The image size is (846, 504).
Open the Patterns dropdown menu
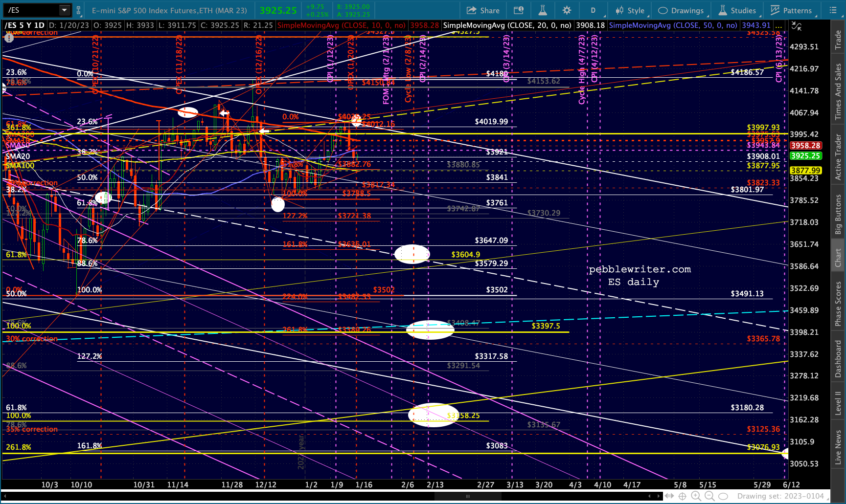tap(791, 10)
